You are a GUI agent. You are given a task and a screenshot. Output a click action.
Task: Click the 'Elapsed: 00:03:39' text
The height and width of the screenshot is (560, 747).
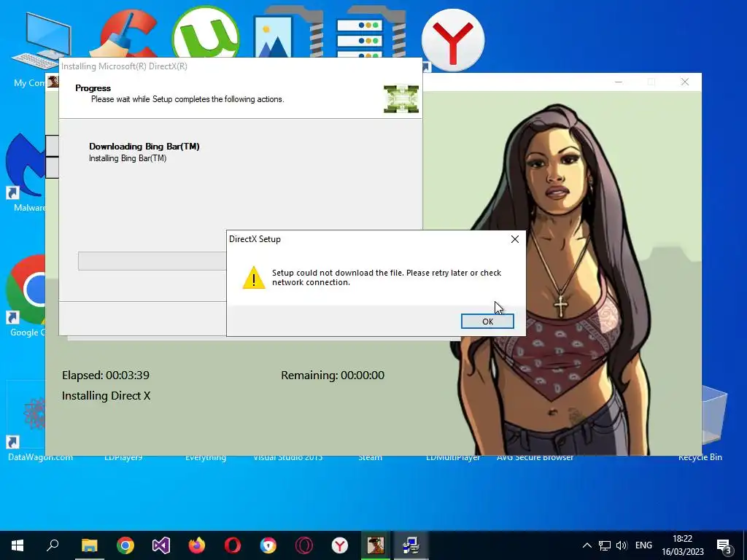click(105, 376)
